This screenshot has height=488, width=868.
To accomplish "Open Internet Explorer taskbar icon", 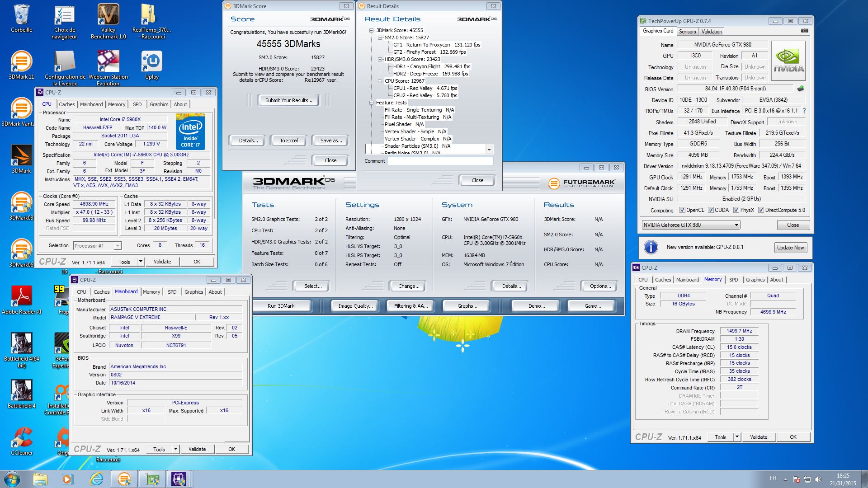I will pyautogui.click(x=96, y=479).
